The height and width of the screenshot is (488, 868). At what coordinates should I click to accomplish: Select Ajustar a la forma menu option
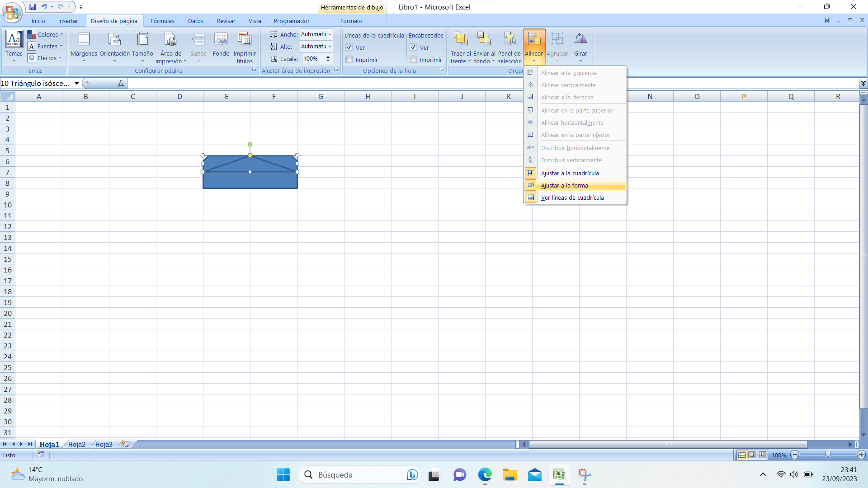coord(564,185)
